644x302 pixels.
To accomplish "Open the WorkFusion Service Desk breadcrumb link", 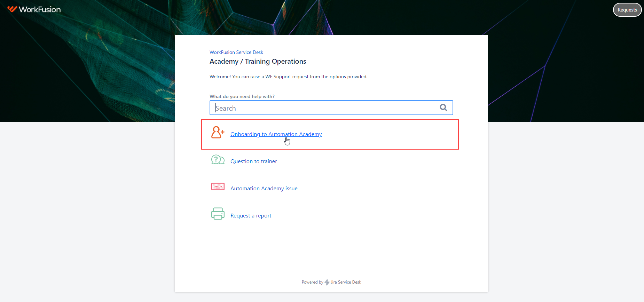I will point(236,52).
